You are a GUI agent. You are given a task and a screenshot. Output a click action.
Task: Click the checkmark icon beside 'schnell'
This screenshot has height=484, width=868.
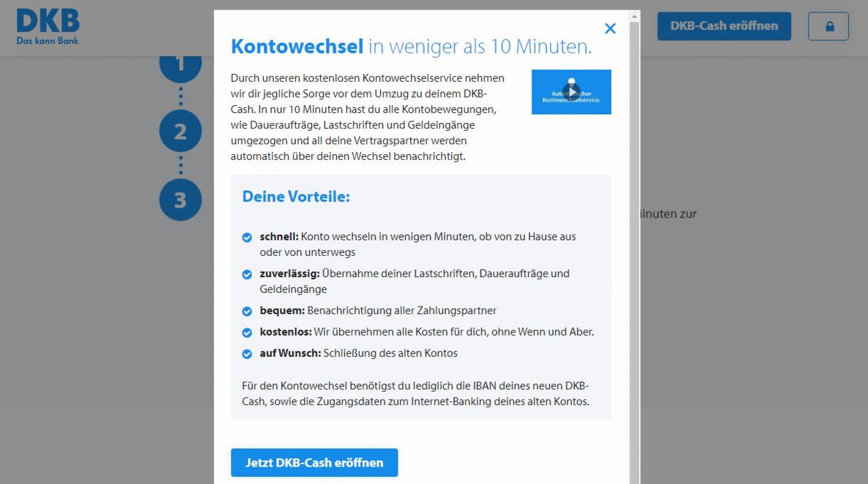[x=247, y=237]
